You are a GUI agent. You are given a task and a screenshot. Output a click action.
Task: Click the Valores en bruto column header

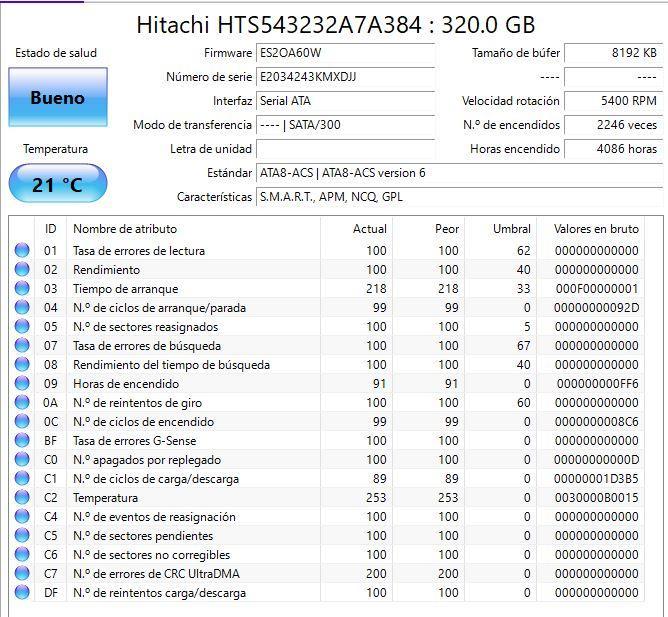pos(591,229)
